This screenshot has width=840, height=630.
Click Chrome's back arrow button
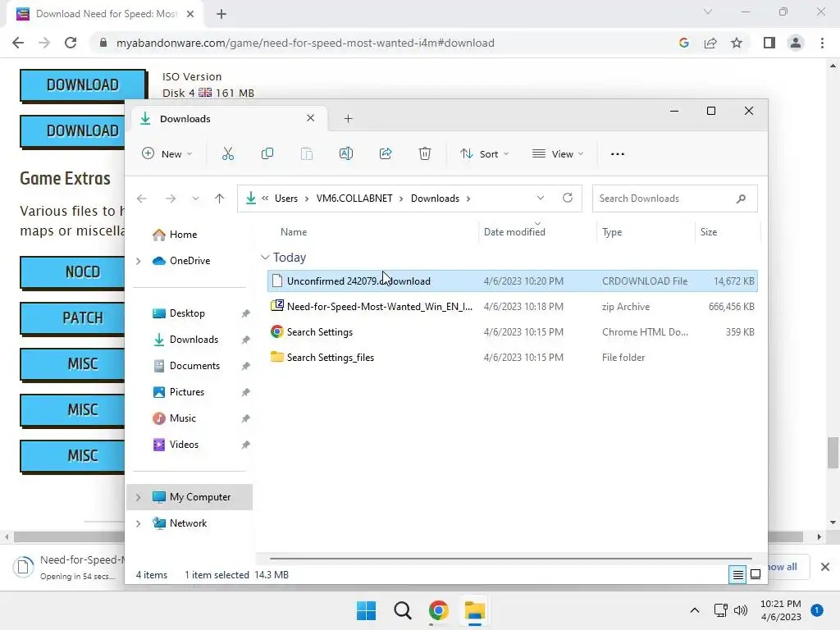pos(18,43)
